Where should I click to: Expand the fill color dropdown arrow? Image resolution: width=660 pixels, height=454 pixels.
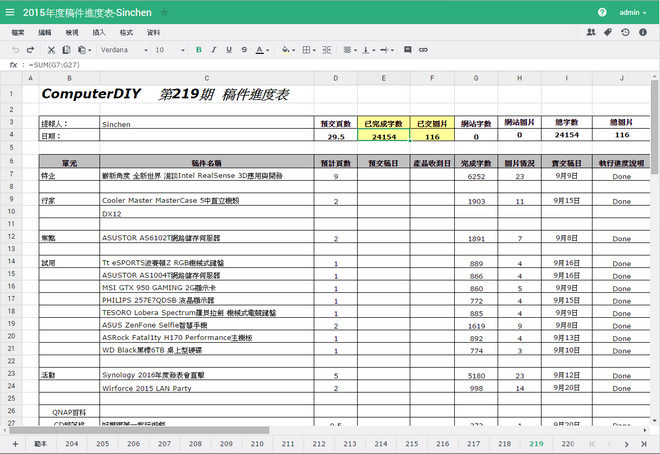293,50
